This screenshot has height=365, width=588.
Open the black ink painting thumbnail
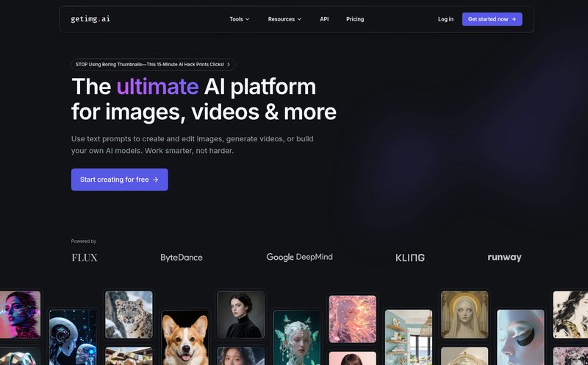(x=570, y=315)
